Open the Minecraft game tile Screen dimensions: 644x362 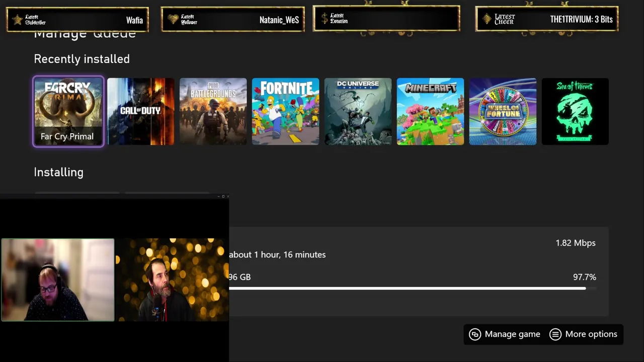[x=430, y=112]
